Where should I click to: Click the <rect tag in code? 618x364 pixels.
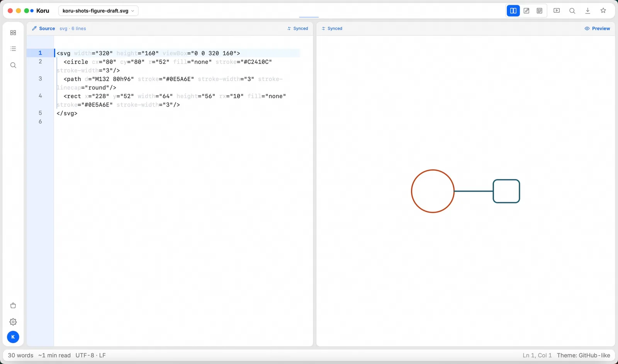(x=72, y=96)
